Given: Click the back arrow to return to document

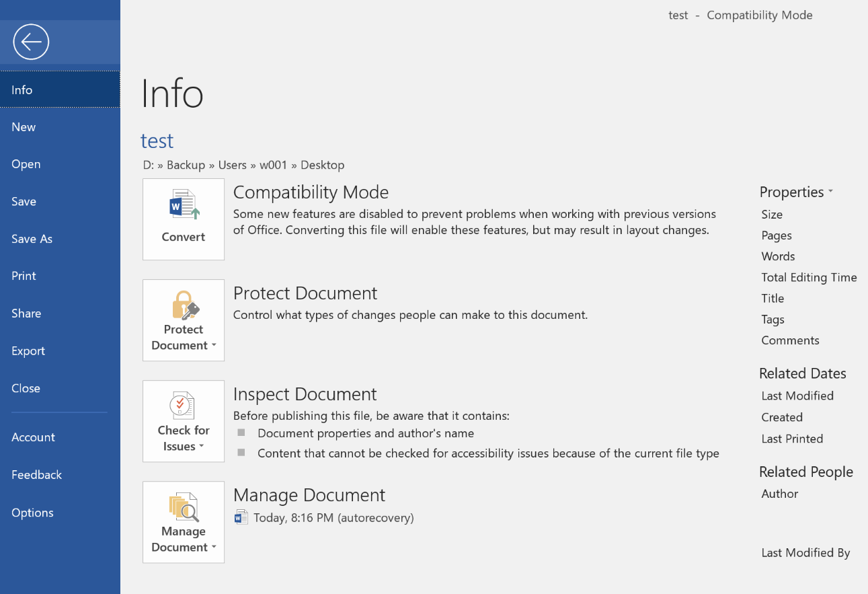Looking at the screenshot, I should [31, 42].
